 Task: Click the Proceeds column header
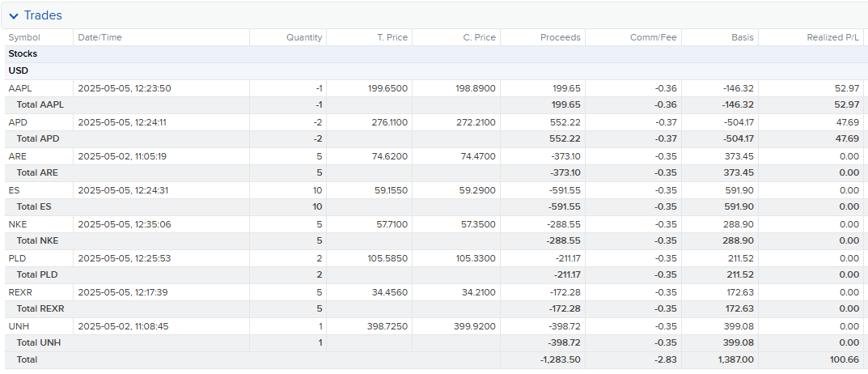pyautogui.click(x=561, y=38)
